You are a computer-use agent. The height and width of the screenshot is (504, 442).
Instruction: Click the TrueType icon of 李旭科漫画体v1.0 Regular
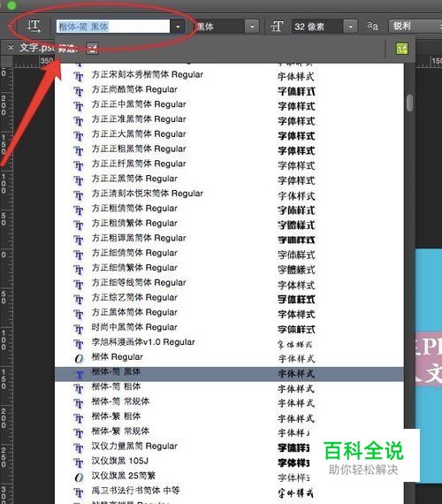(79, 344)
